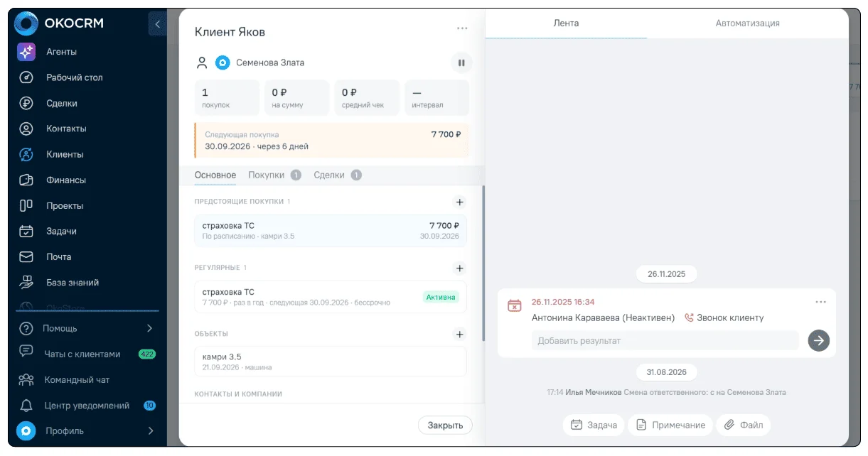Open Почта envelope icon
This screenshot has width=868, height=456.
click(x=26, y=256)
